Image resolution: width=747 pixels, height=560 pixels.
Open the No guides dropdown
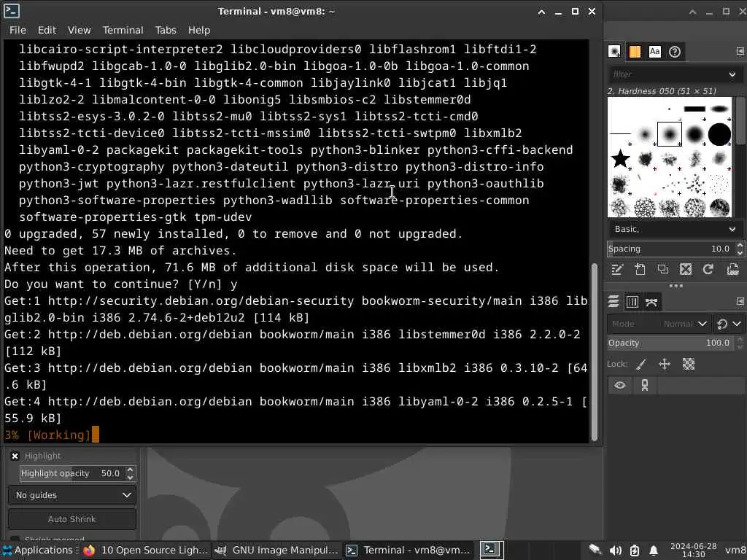[72, 495]
